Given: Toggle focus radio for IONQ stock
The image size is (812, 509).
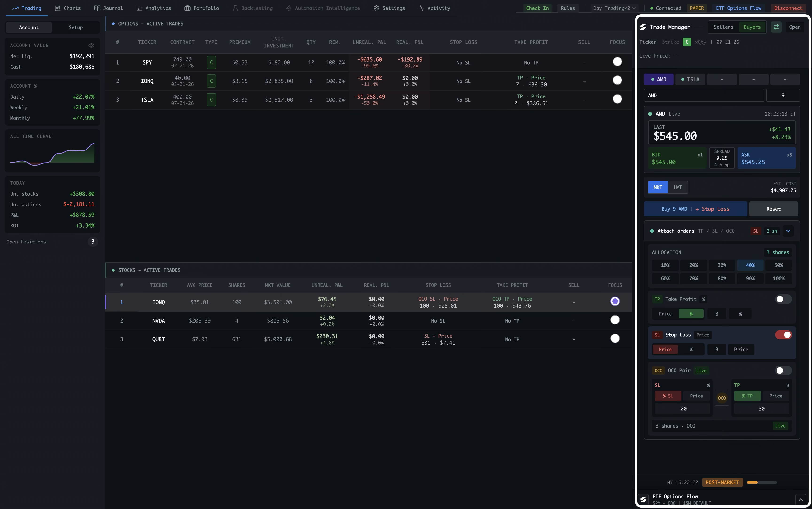Looking at the screenshot, I should [615, 301].
